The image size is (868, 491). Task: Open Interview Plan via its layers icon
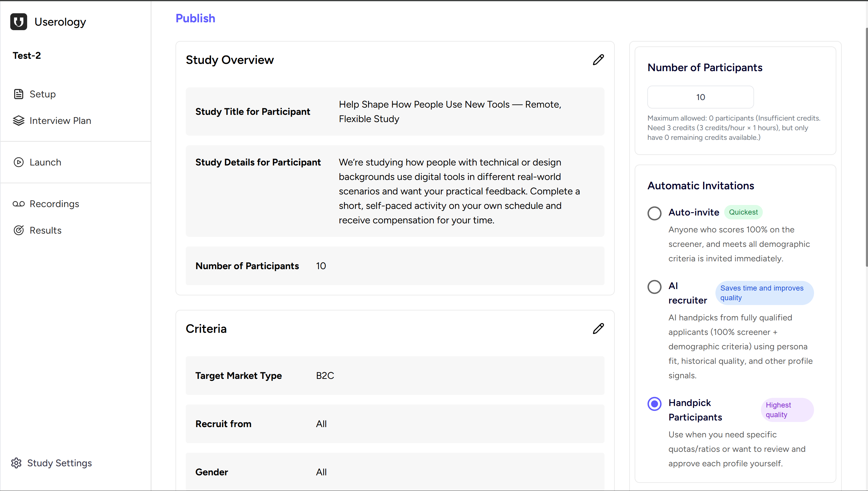click(x=18, y=120)
